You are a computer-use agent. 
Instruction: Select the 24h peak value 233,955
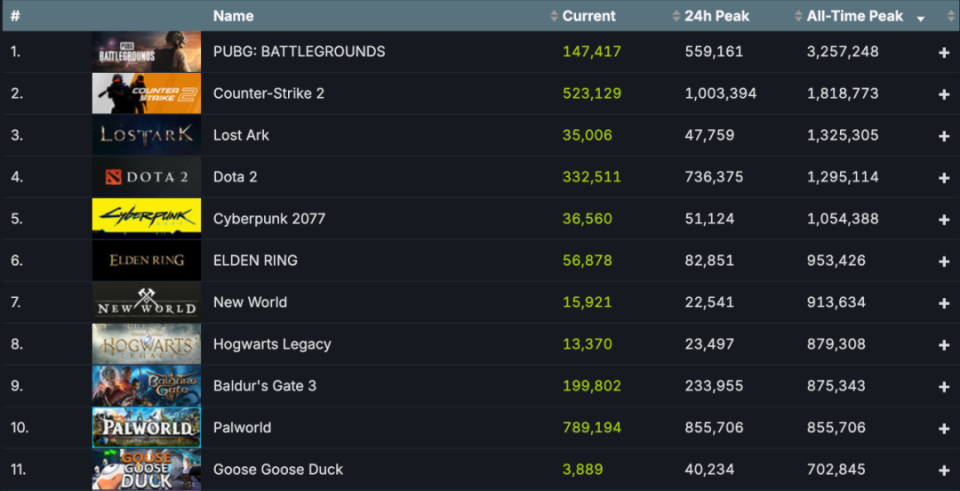click(714, 386)
